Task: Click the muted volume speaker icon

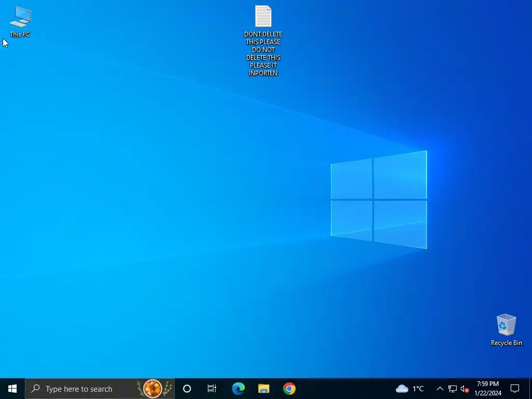Action: click(x=464, y=389)
